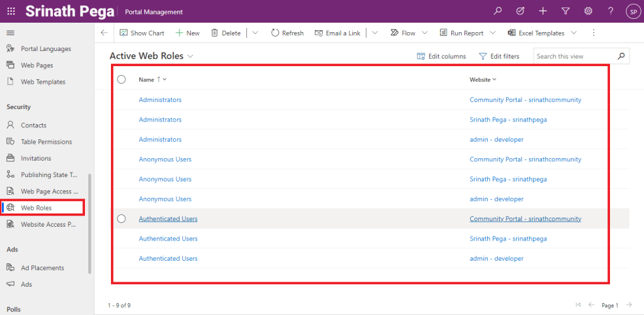Expand the Active Web Roles view dropdown
The image size is (644, 315).
coord(190,56)
